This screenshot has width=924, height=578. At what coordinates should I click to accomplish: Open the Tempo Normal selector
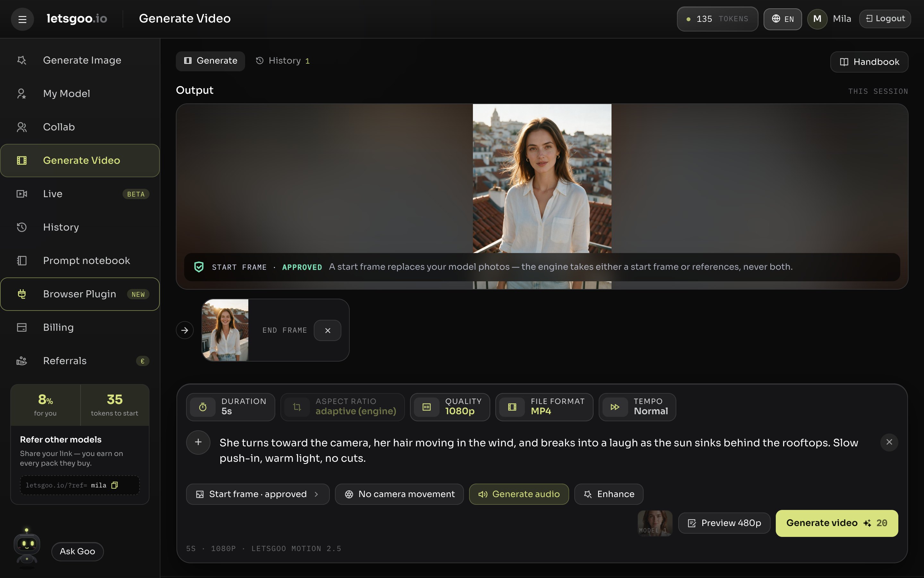637,407
